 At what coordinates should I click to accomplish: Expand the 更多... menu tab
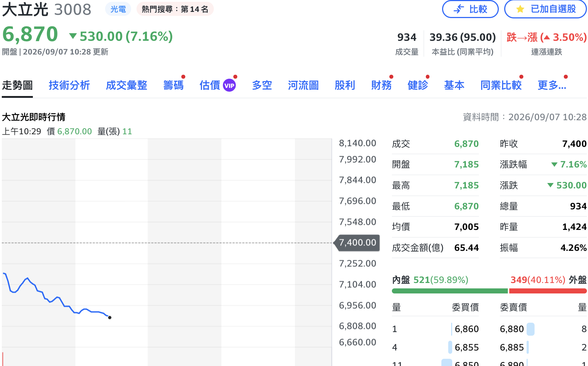click(552, 86)
